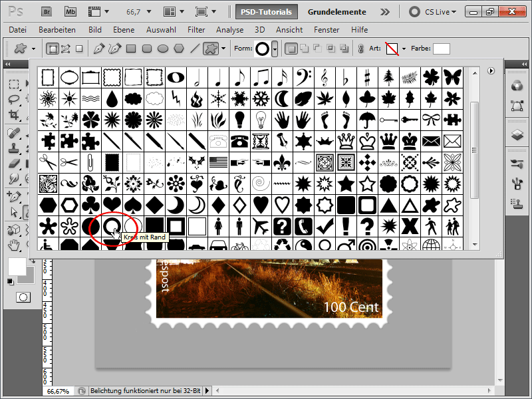Pick the scissors shape in first column
The image size is (532, 399).
[48, 162]
